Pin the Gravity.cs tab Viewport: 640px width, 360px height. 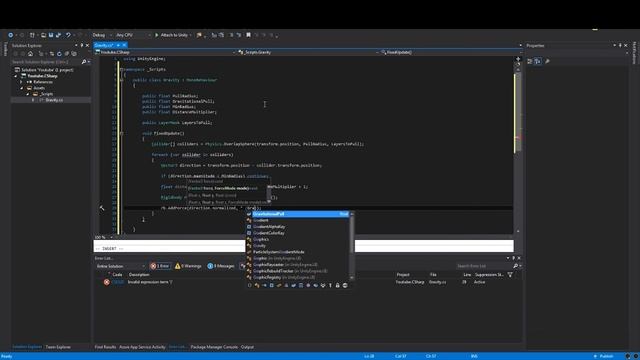(x=118, y=45)
